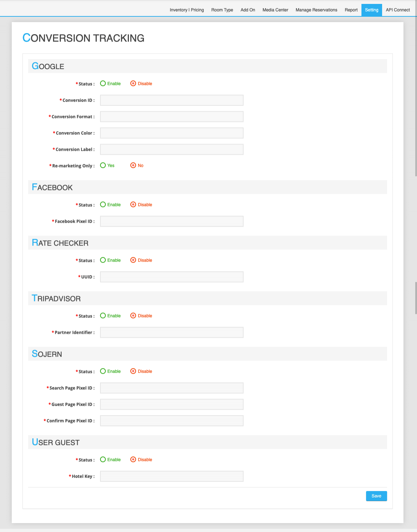
Task: Select Disable for TripAdvisor status
Action: (133, 316)
